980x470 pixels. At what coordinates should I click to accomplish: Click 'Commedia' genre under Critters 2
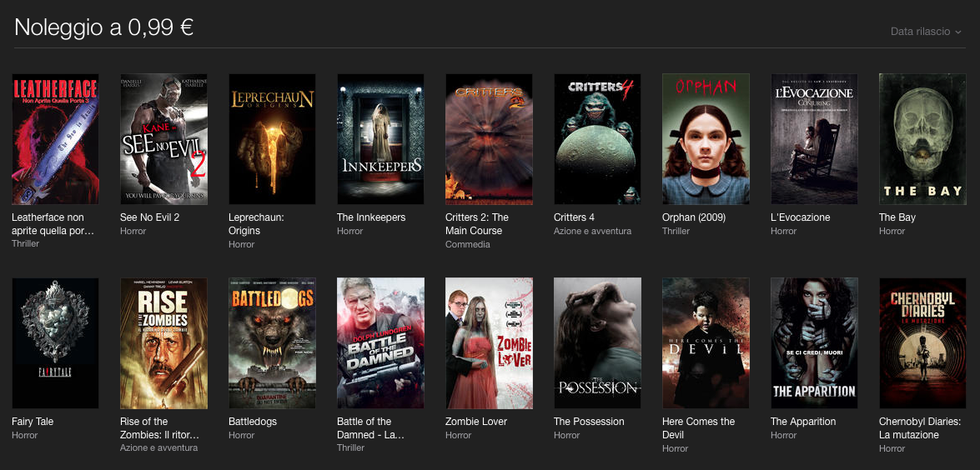[x=468, y=244]
